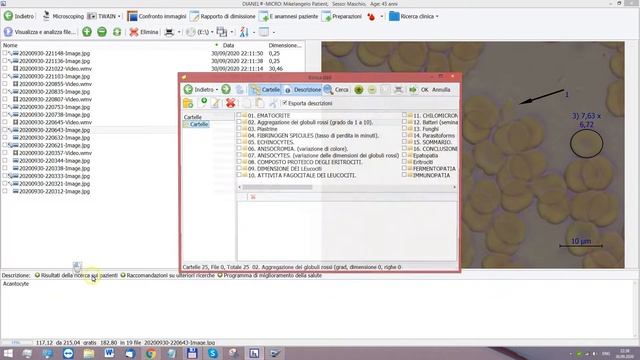Check the 01. EMATOCRITE folder checkbox
The width and height of the screenshot is (640, 360).
[x=239, y=116]
